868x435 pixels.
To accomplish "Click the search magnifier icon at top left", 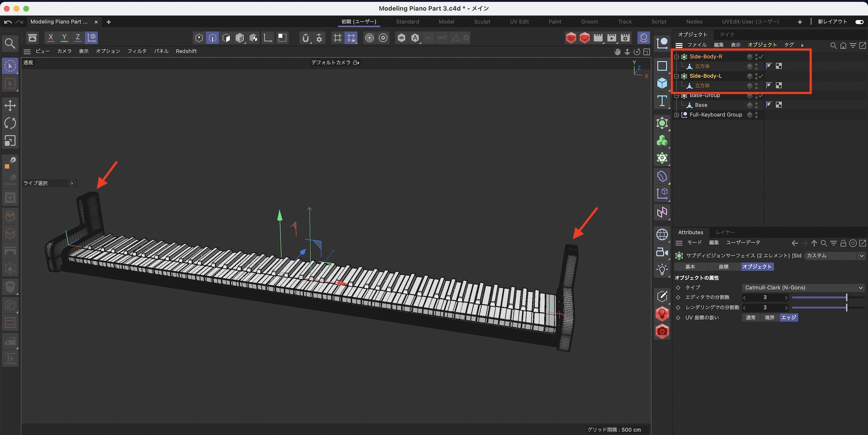I will coord(10,43).
